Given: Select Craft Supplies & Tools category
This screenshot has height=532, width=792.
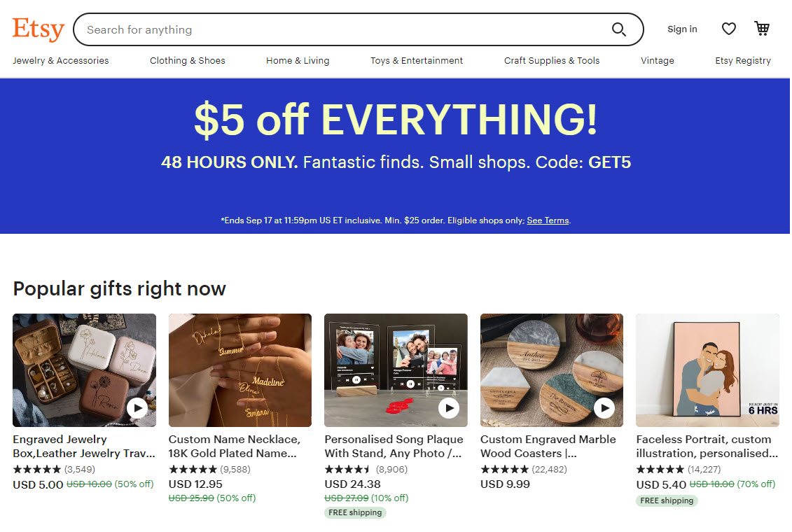Looking at the screenshot, I should [x=552, y=61].
